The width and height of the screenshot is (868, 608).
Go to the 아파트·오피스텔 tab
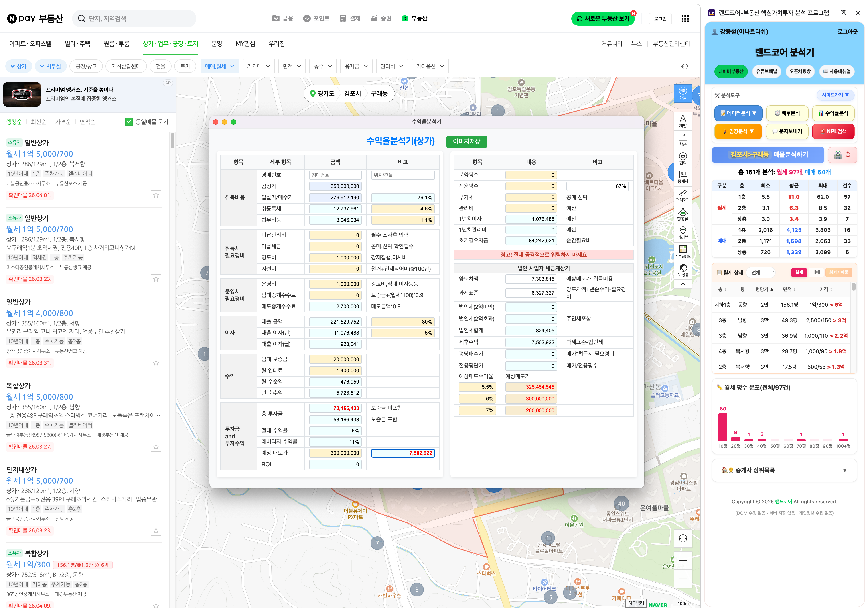click(30, 44)
